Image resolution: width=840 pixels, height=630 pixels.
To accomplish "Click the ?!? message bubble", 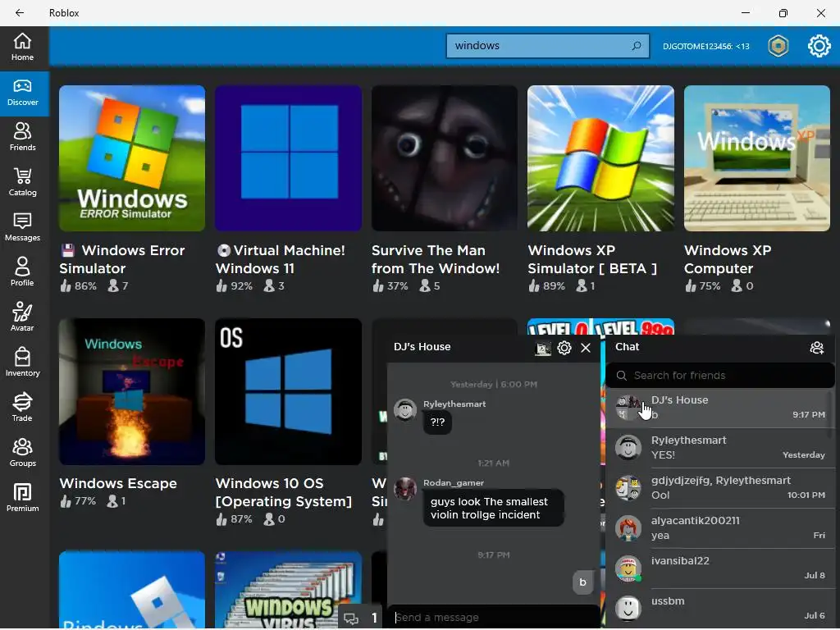I will (x=437, y=422).
